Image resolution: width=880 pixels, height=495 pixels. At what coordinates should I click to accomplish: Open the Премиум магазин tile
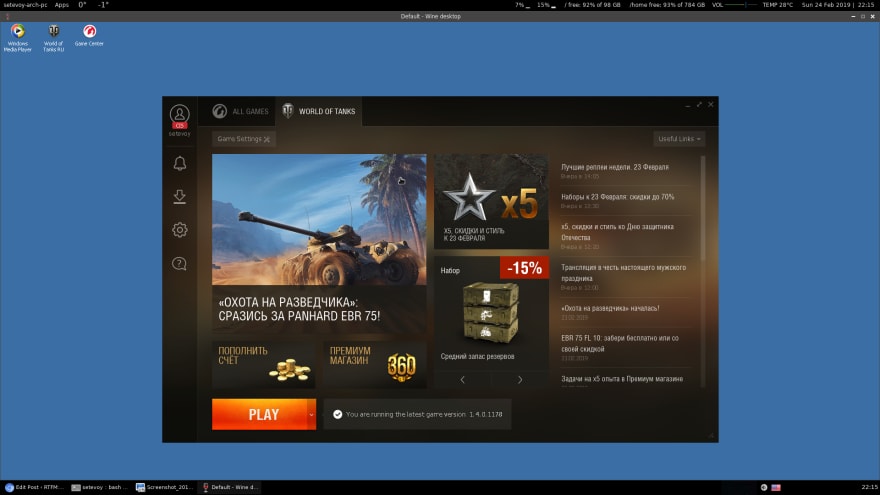pyautogui.click(x=375, y=365)
